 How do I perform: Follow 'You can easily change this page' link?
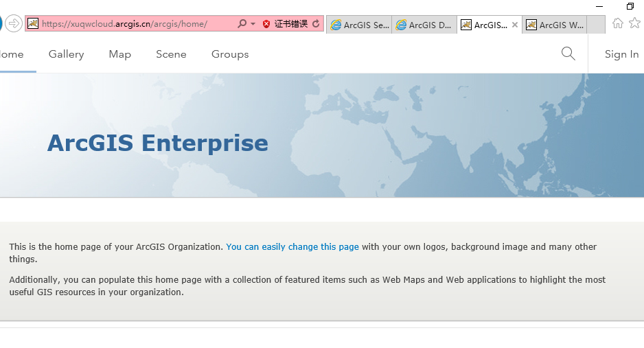click(292, 246)
